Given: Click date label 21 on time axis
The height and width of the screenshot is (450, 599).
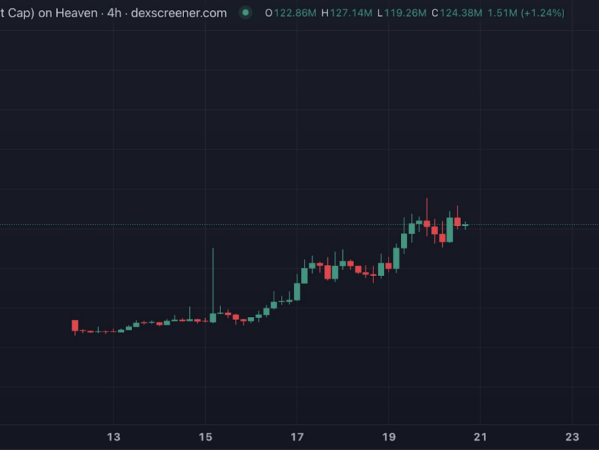Looking at the screenshot, I should [481, 437].
